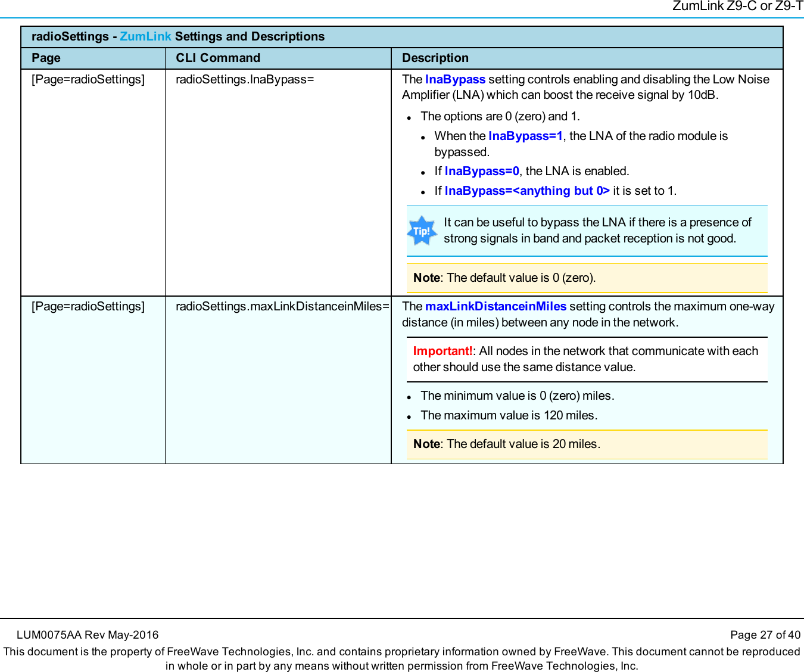Image resolution: width=804 pixels, height=672 pixels.
Task: Click the blue maxLinkDistanceinMiles term in description
Action: (x=496, y=306)
